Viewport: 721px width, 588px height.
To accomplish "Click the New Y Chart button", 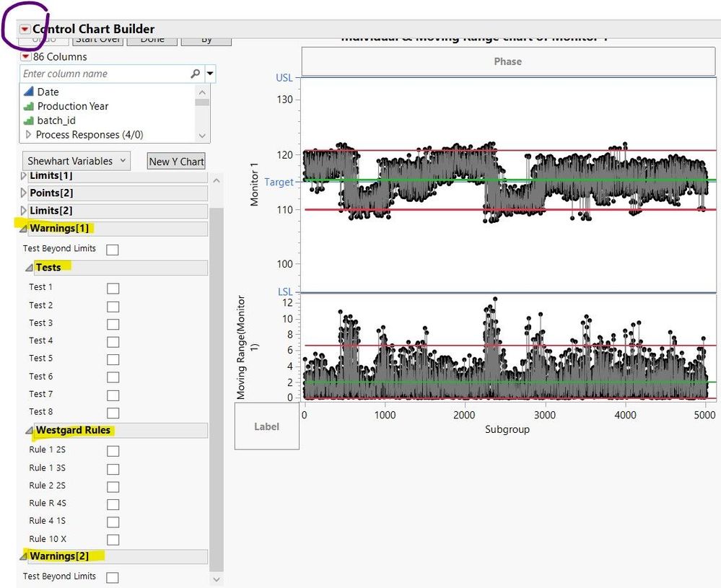I will pos(176,162).
